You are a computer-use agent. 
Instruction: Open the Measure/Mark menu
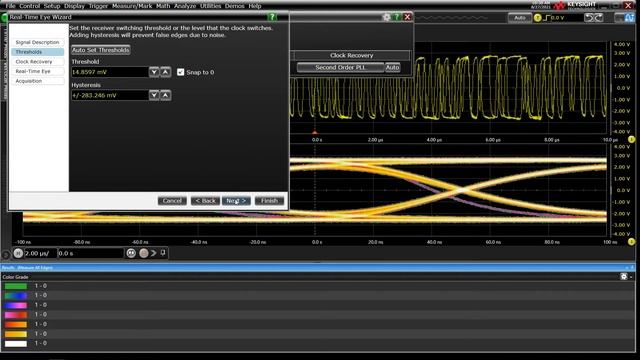[132, 6]
